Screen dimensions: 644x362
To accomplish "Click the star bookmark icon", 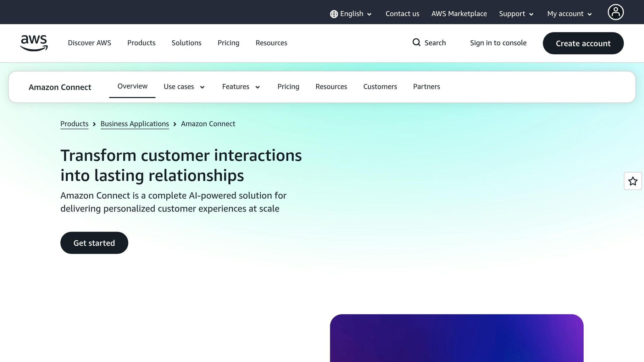I will (633, 181).
